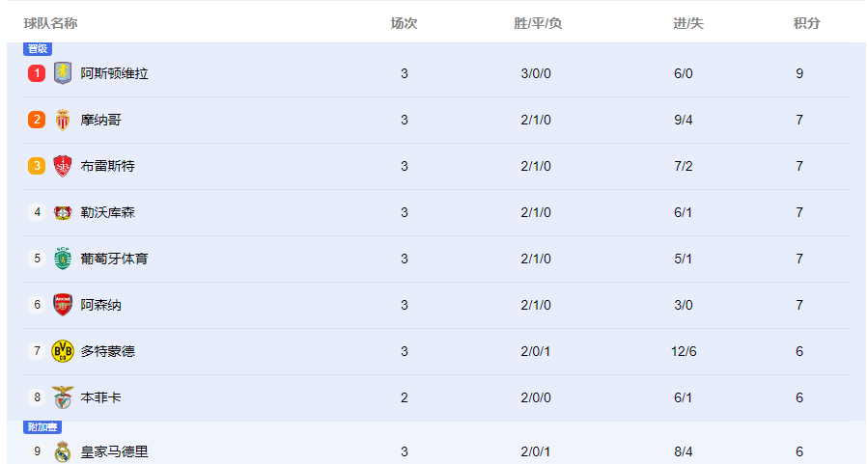Click the blue 附加赛 badge
868x464 pixels.
pyautogui.click(x=42, y=427)
